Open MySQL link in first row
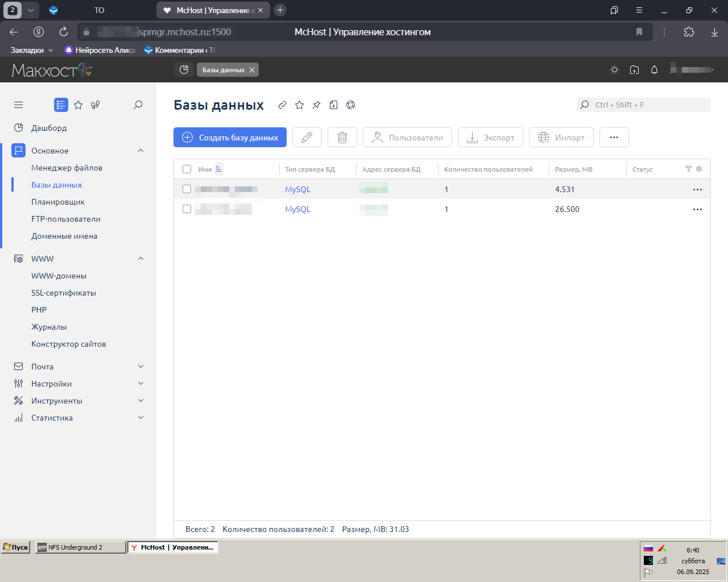 297,189
